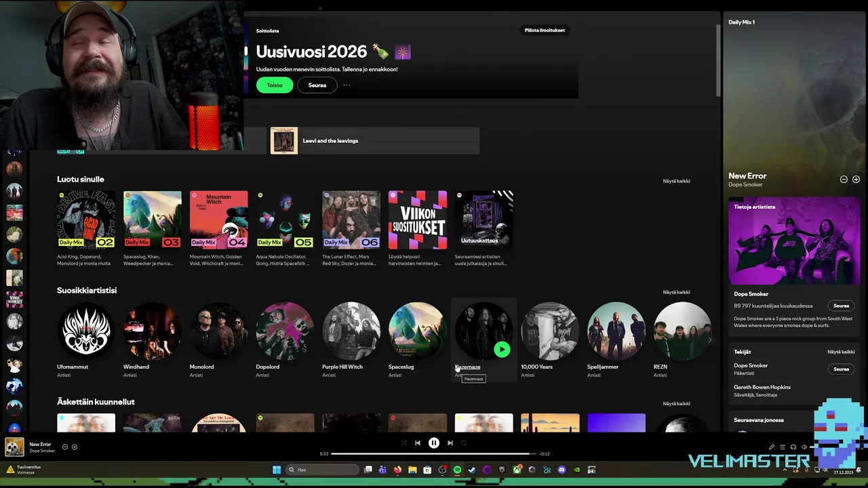The width and height of the screenshot is (868, 488).
Task: Click Gareth Bowen Hopkins credit
Action: coord(762,387)
